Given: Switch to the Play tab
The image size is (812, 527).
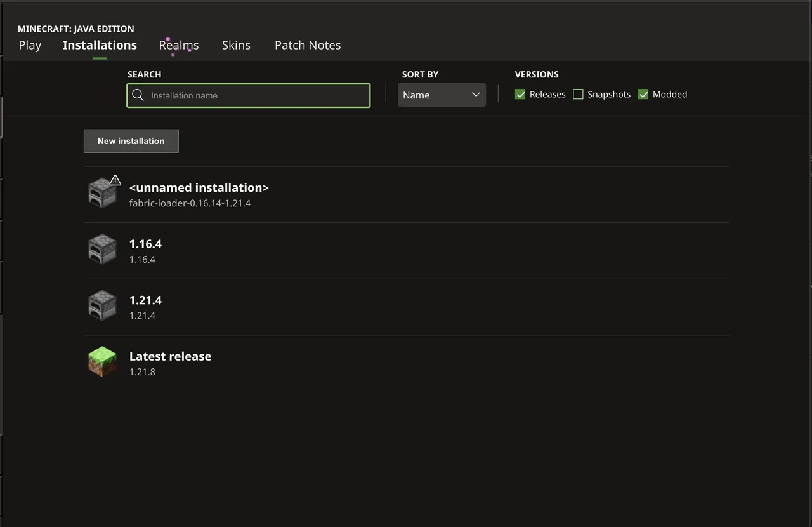Looking at the screenshot, I should (x=30, y=45).
